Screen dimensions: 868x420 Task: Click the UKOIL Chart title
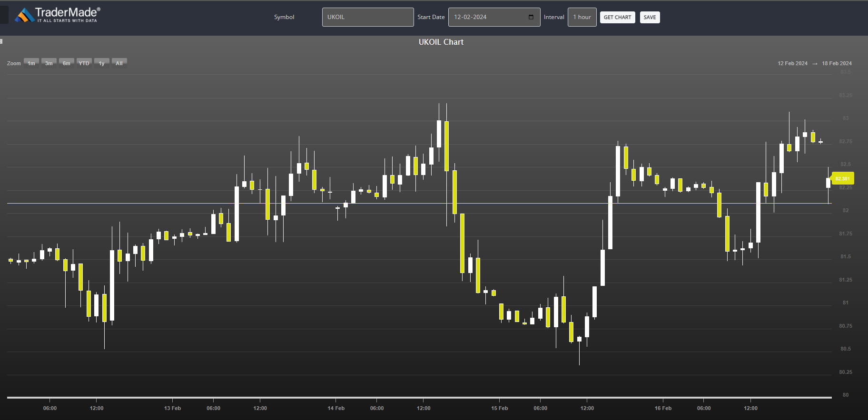tap(441, 42)
